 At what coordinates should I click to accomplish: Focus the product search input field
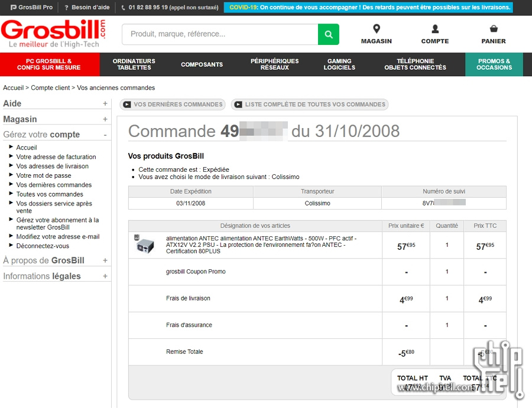coord(220,34)
